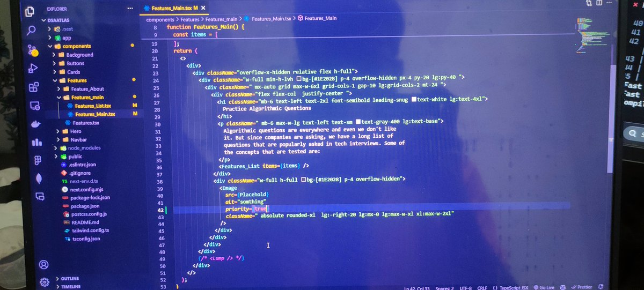The height and width of the screenshot is (290, 644).
Task: Expand the Buttons folder
Action: point(55,63)
